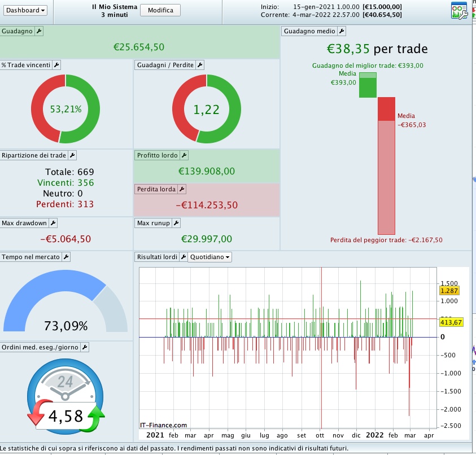
Task: Select the 73,09% time-in-market gauge
Action: click(x=65, y=301)
